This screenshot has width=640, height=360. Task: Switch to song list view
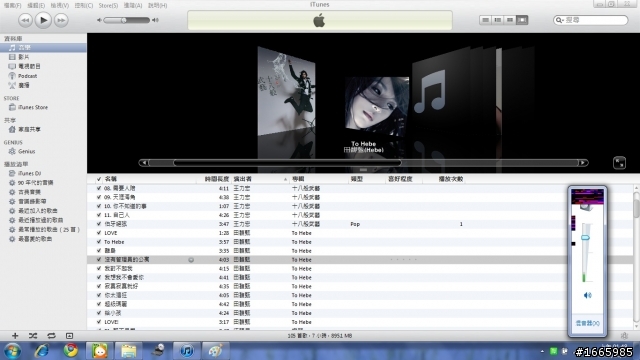coord(485,20)
